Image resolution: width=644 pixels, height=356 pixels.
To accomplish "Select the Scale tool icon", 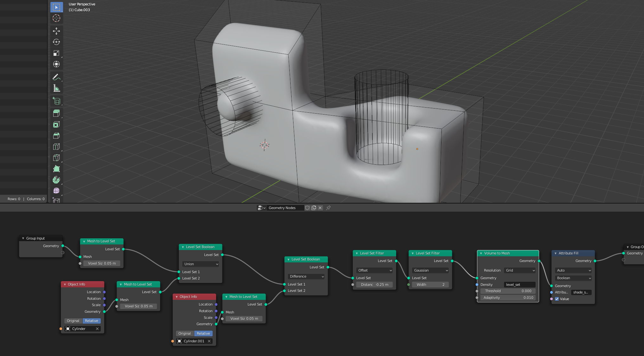I will [56, 53].
